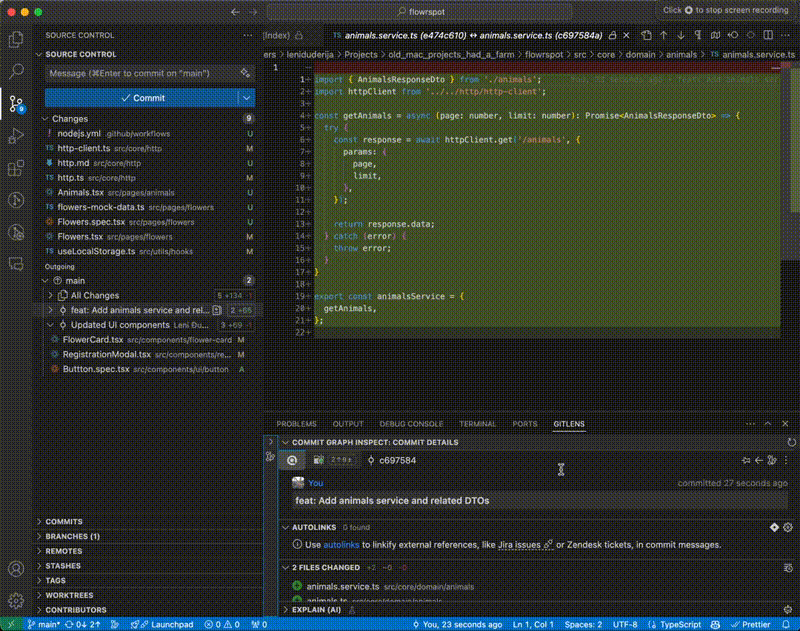Click the notifications bell in status bar
Viewport: 800px width, 631px height.
tap(786, 624)
